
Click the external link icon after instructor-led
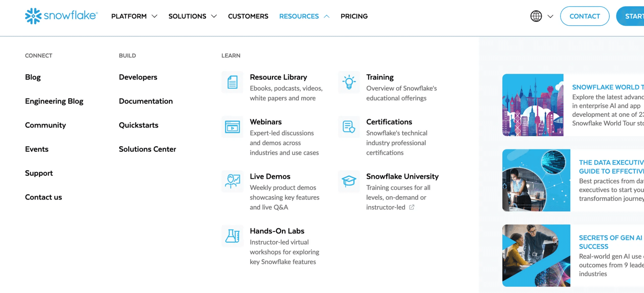tap(412, 207)
